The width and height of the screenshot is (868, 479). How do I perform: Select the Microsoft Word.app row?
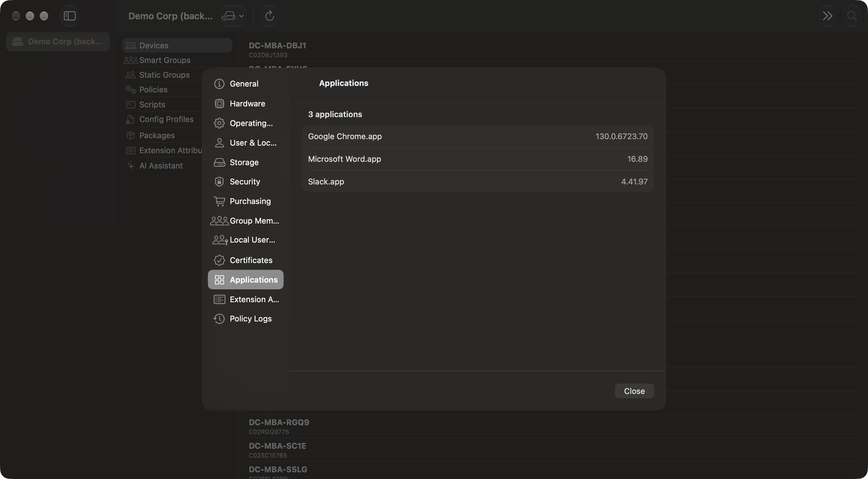tap(477, 159)
